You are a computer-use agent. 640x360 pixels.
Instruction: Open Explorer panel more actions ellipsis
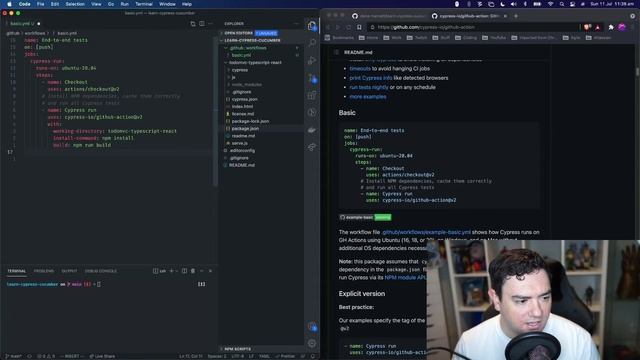(296, 24)
